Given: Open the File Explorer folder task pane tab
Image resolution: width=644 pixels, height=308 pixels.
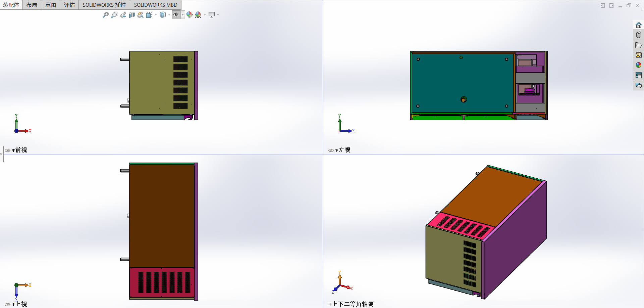Looking at the screenshot, I should pyautogui.click(x=639, y=45).
